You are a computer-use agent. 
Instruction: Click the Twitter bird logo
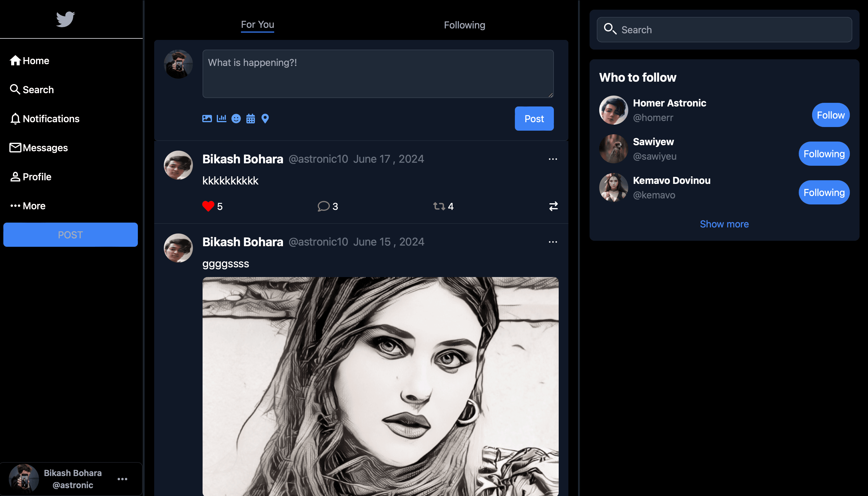(x=65, y=19)
